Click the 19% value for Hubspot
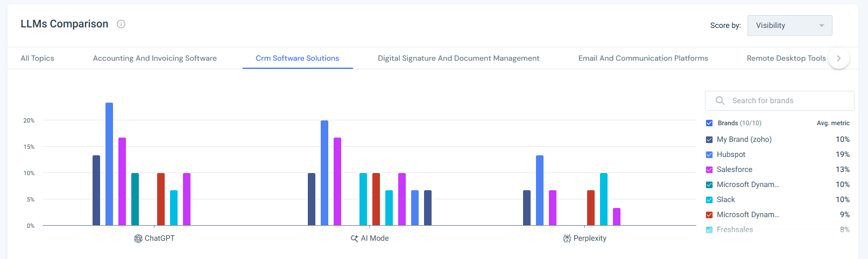The image size is (868, 259). tap(843, 154)
